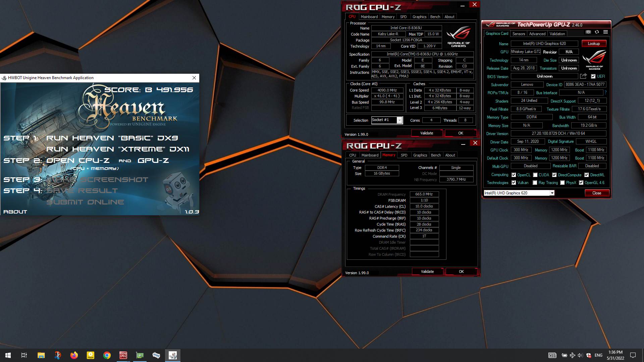The width and height of the screenshot is (644, 362).
Task: Switch to the Advanced tab in GPU-Z
Action: click(x=537, y=34)
